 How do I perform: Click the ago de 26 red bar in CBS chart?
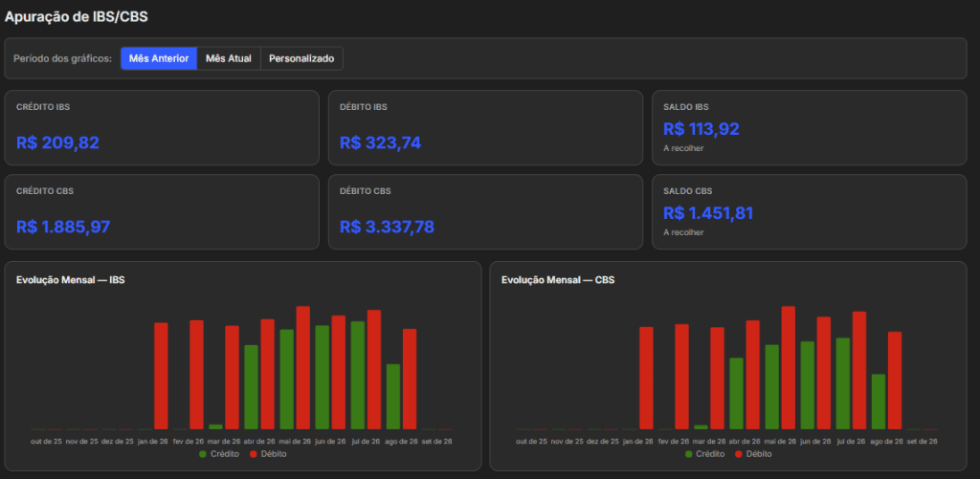[x=895, y=381]
